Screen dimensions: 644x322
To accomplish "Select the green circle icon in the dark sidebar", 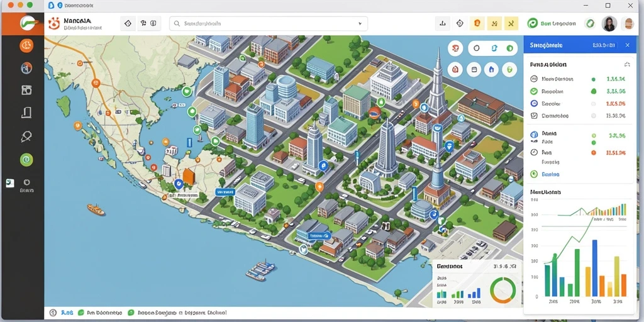I will (26, 159).
